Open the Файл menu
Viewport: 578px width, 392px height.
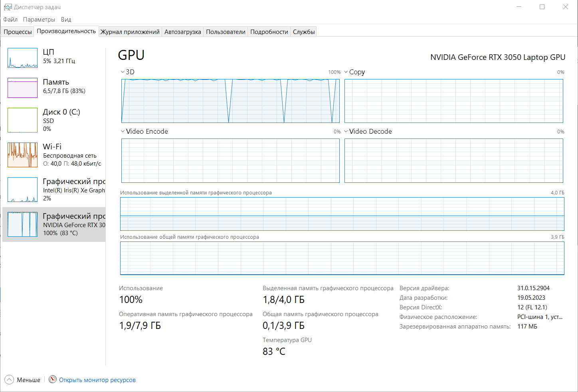pos(10,19)
